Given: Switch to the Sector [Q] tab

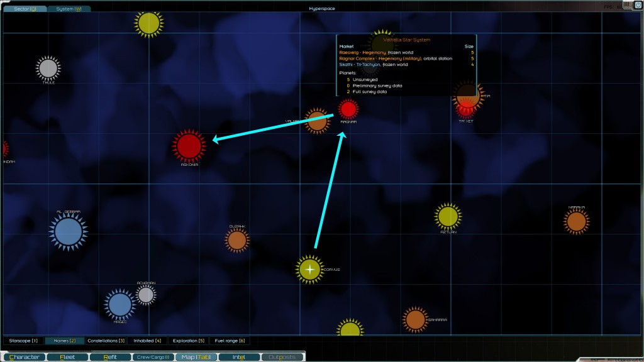Looking at the screenshot, I should (25, 9).
